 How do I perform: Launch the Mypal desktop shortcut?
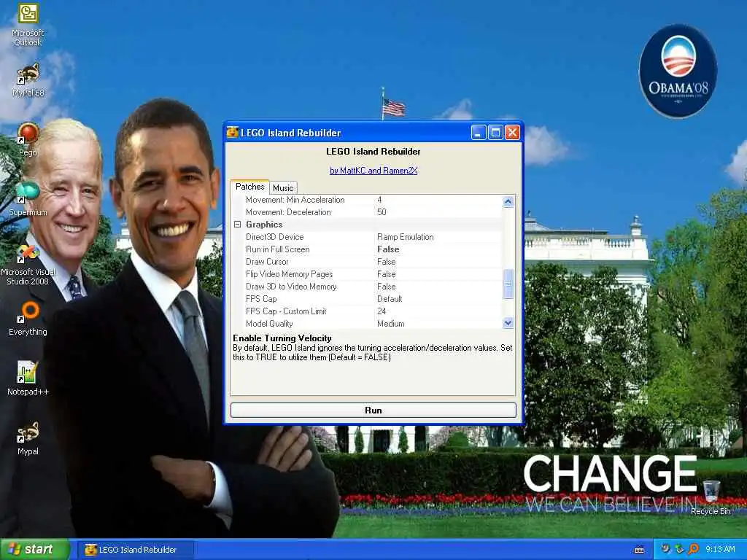coord(28,438)
